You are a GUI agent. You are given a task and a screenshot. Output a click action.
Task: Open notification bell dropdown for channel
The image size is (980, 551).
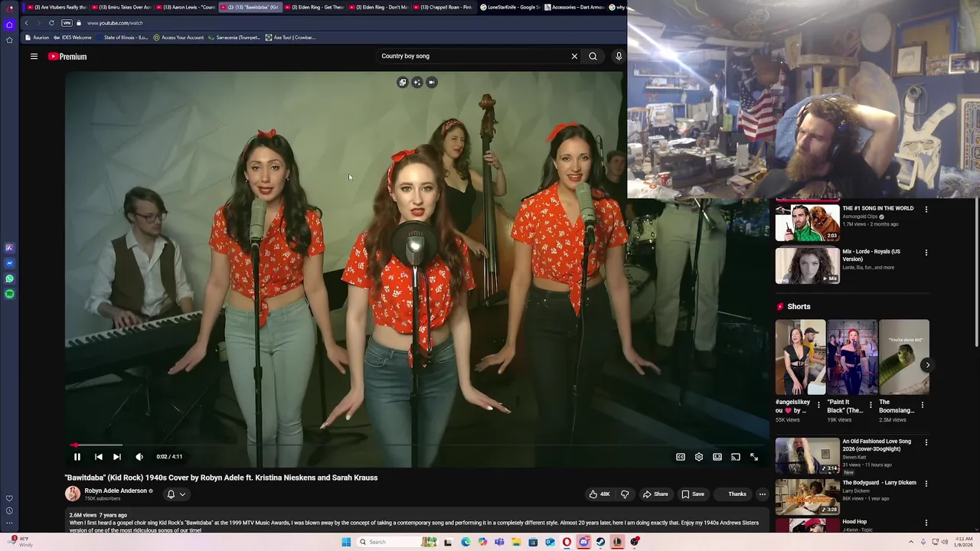click(176, 494)
